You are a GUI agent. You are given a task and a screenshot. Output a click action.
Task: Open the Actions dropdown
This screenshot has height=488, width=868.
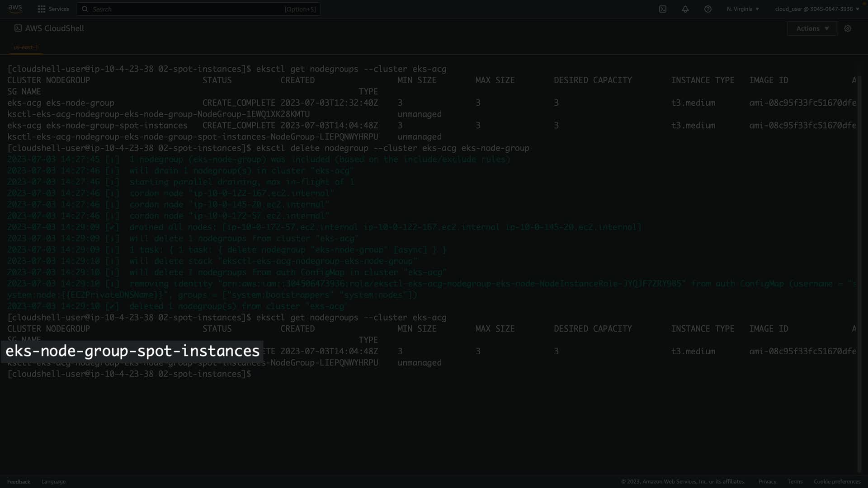pos(812,28)
